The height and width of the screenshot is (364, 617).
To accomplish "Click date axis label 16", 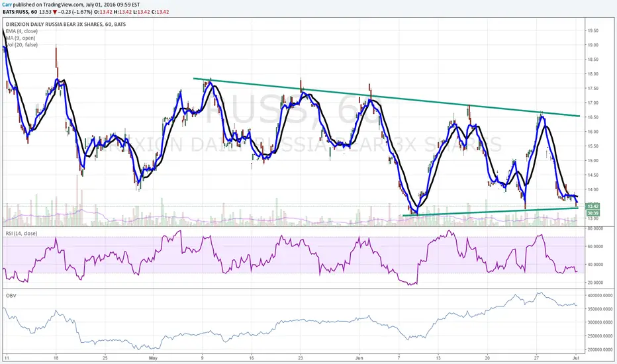I will [252, 358].
